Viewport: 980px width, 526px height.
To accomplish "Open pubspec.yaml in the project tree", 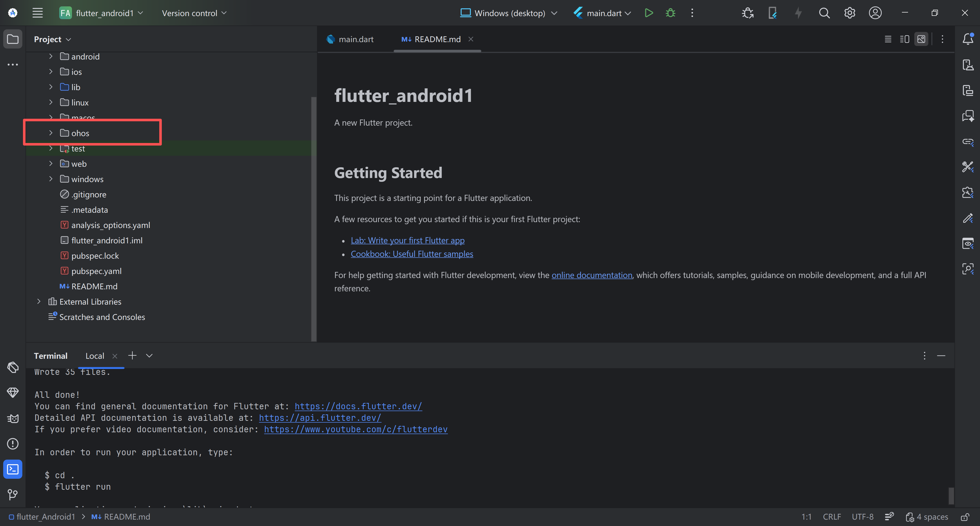I will [x=96, y=271].
